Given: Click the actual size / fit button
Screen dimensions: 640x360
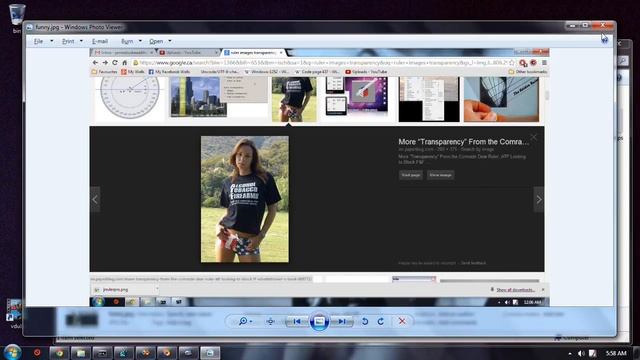Looking at the screenshot, I should pos(270,321).
